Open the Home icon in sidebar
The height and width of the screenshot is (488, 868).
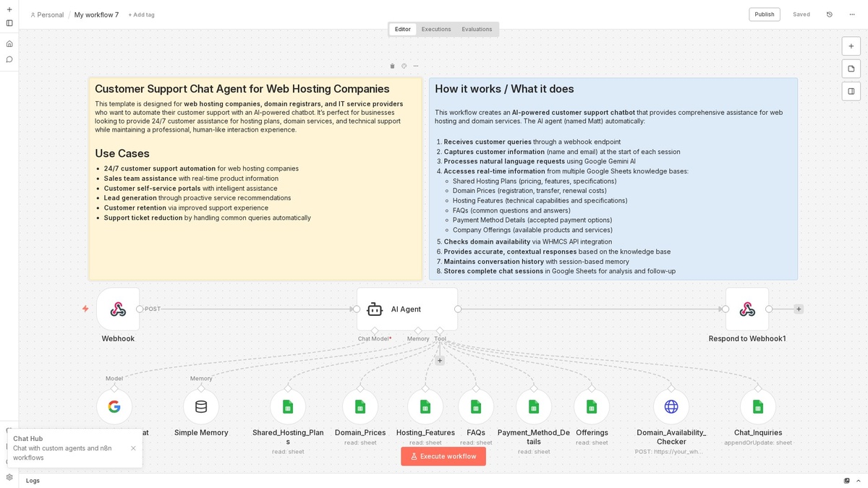click(9, 43)
